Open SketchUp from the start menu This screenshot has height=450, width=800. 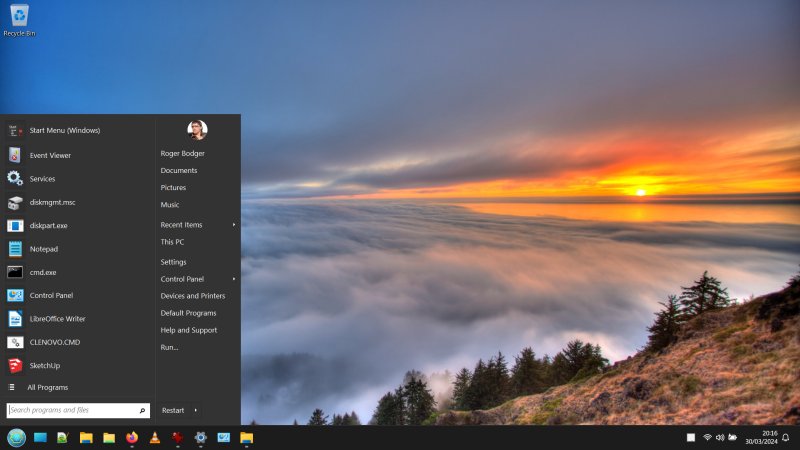tap(44, 366)
